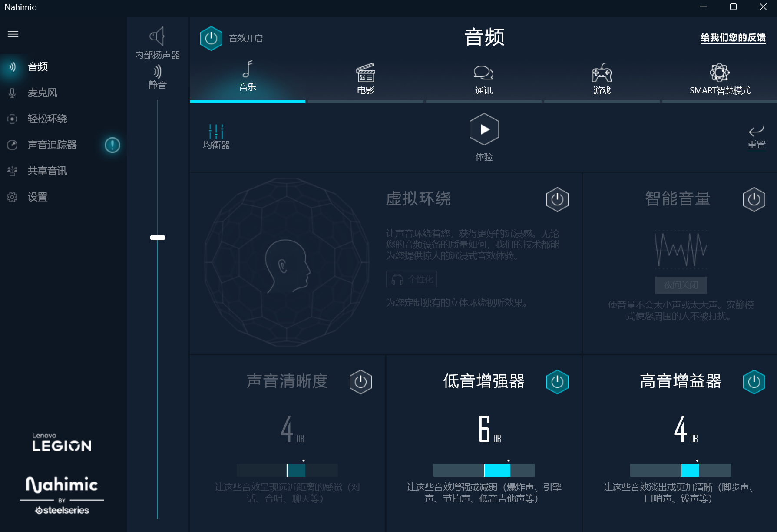Click the 低音增强器 dB level slider
The height and width of the screenshot is (532, 777).
(x=484, y=470)
